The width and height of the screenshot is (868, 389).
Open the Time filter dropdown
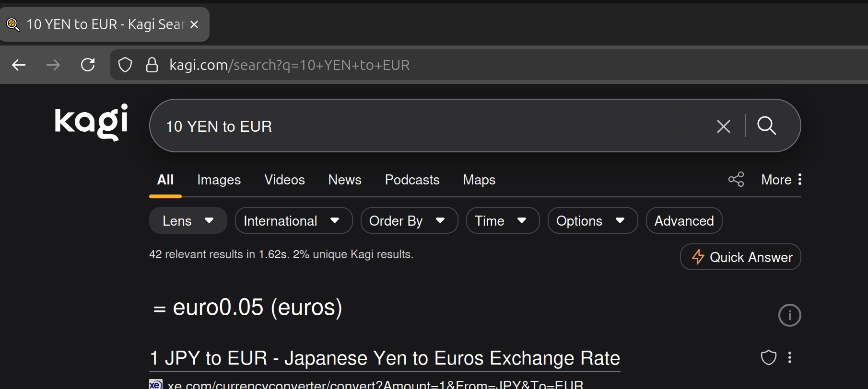502,221
